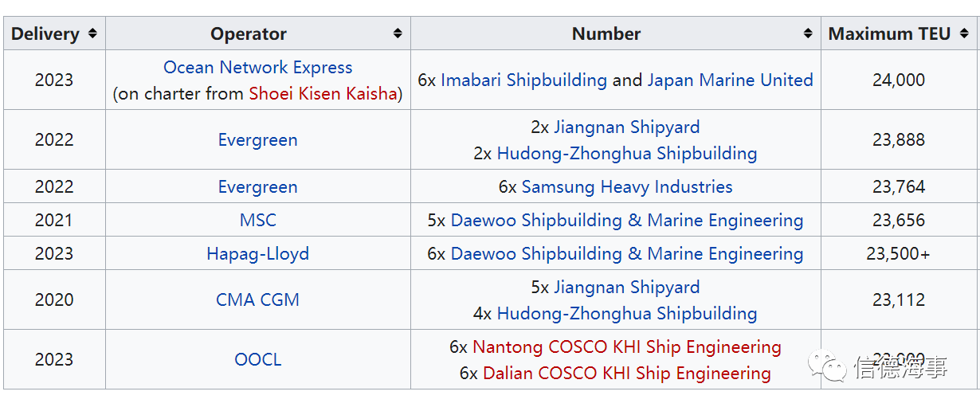The height and width of the screenshot is (411, 980).
Task: Click Daewoo Shipbuilding link in MSC row
Action: tap(627, 220)
